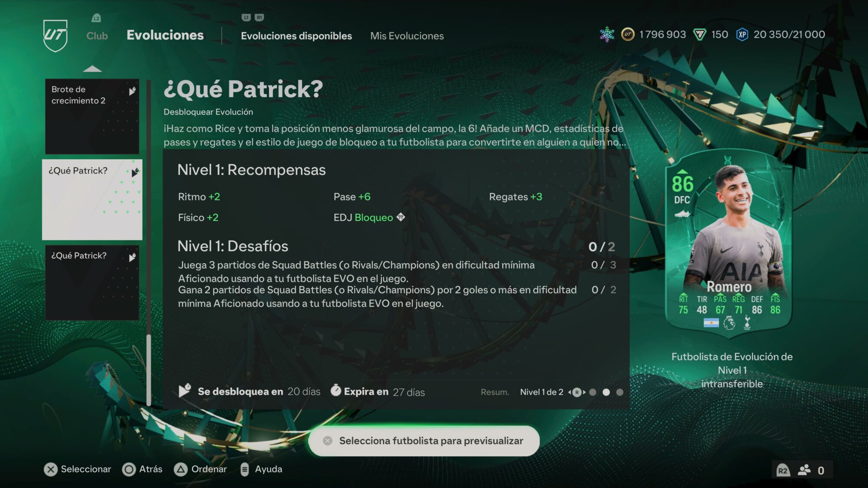Click the Premier League badge on card
868x488 pixels.
730,323
